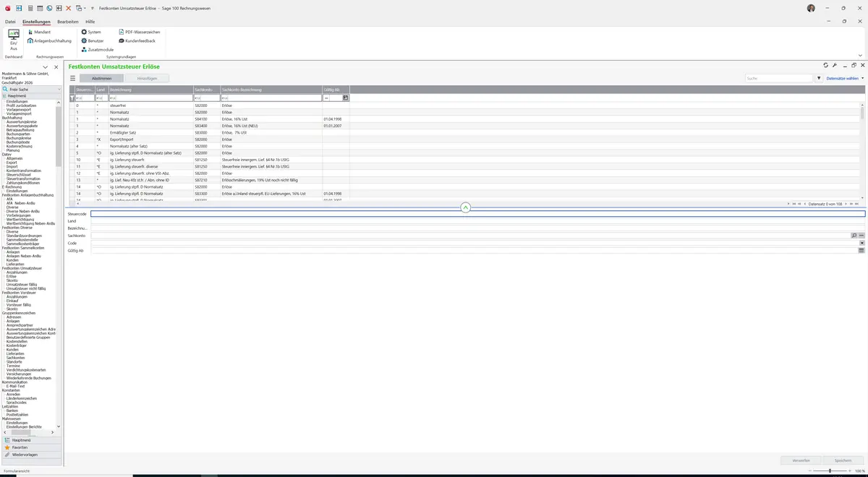
Task: Click the zoom slider in the status bar
Action: click(x=830, y=471)
